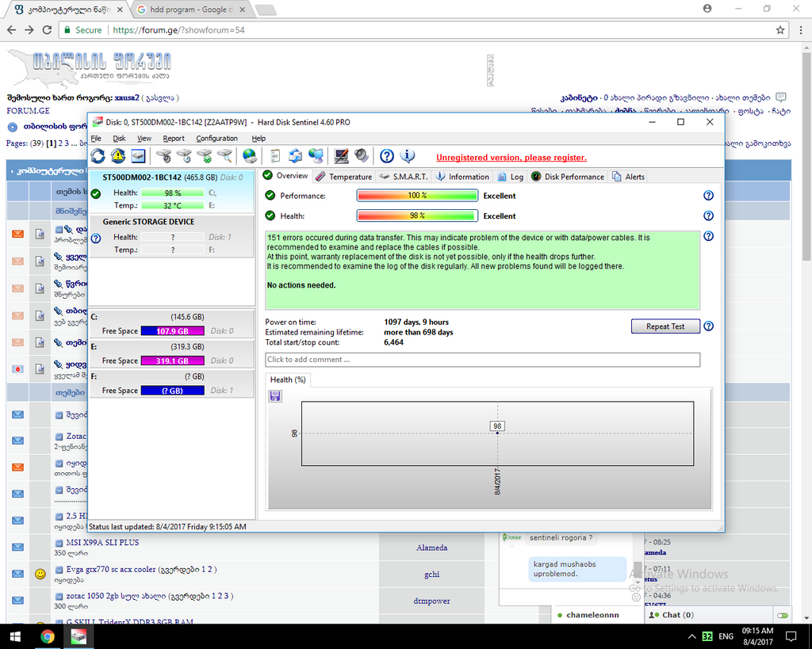Click green check icon on ST500DM002 disk
Image resolution: width=812 pixels, height=649 pixels.
coord(96,193)
